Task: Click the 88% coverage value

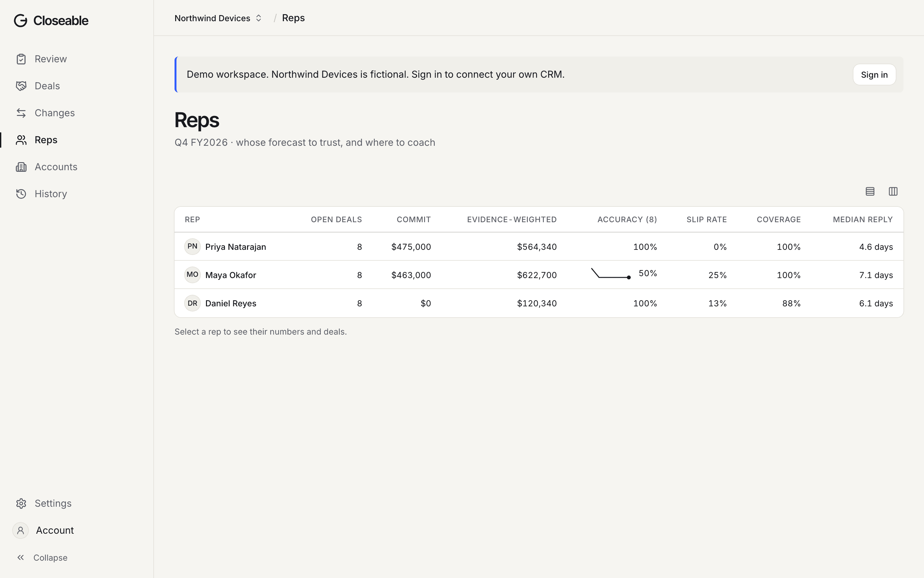Action: point(791,303)
